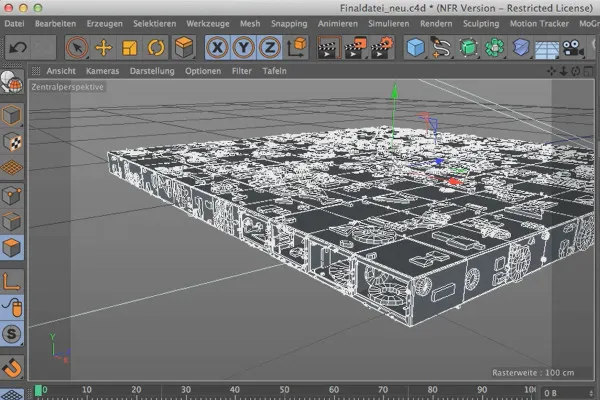Image resolution: width=600 pixels, height=400 pixels.
Task: Enable model mode
Action: coord(11,115)
